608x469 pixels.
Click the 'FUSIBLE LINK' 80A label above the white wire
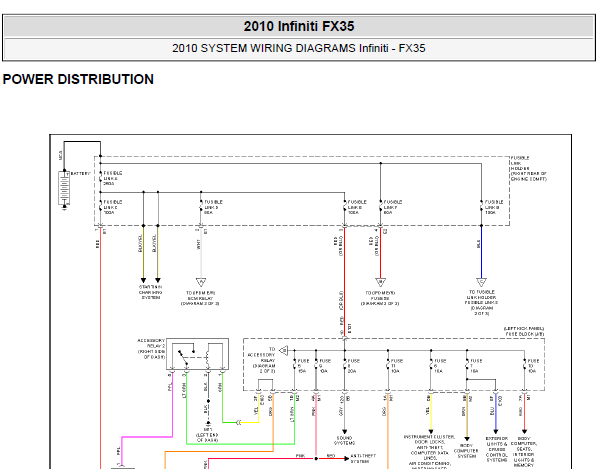(x=212, y=207)
